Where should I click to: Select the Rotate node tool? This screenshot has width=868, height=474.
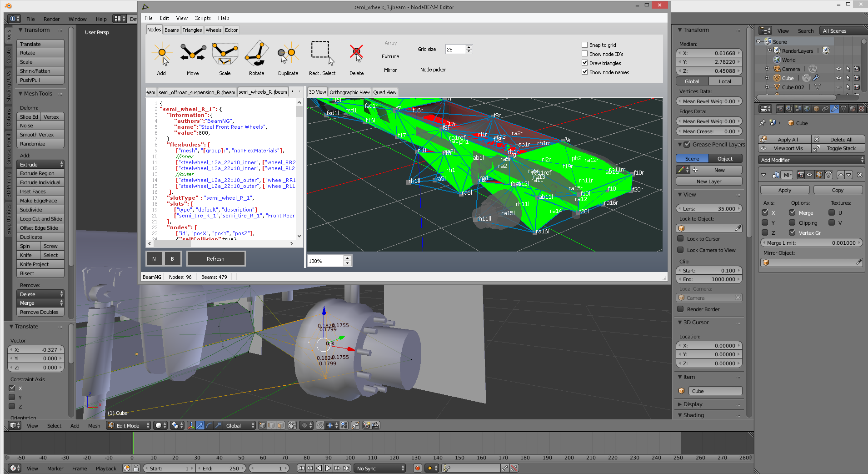click(256, 58)
